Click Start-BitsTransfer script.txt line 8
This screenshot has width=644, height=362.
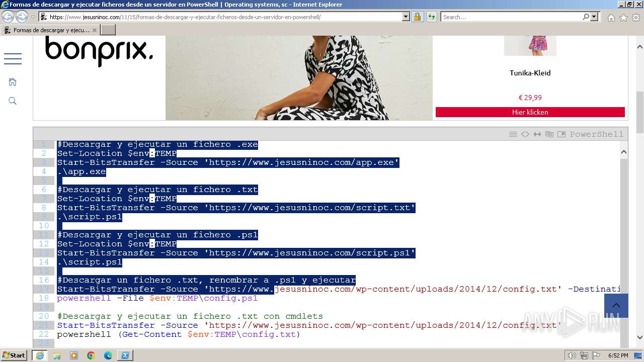[236, 208]
